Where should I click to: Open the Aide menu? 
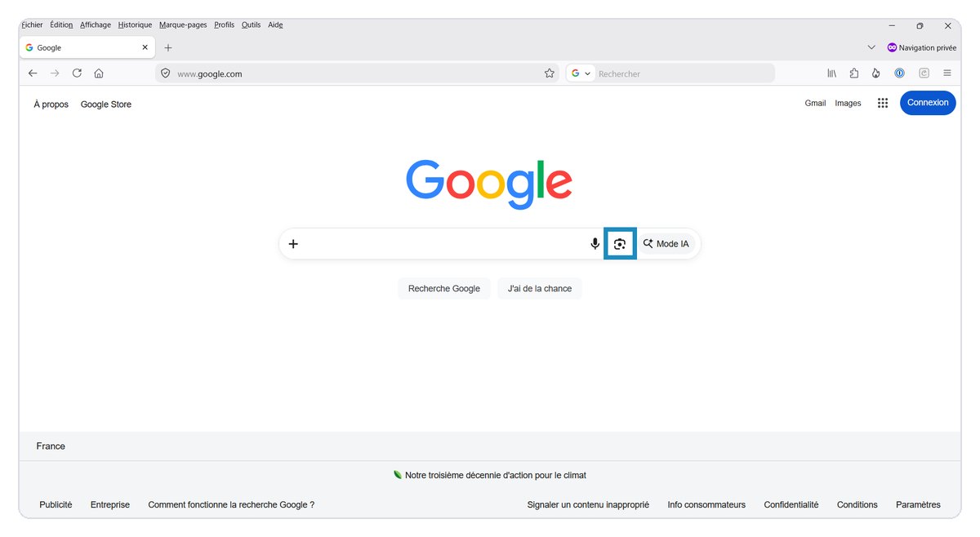(275, 24)
